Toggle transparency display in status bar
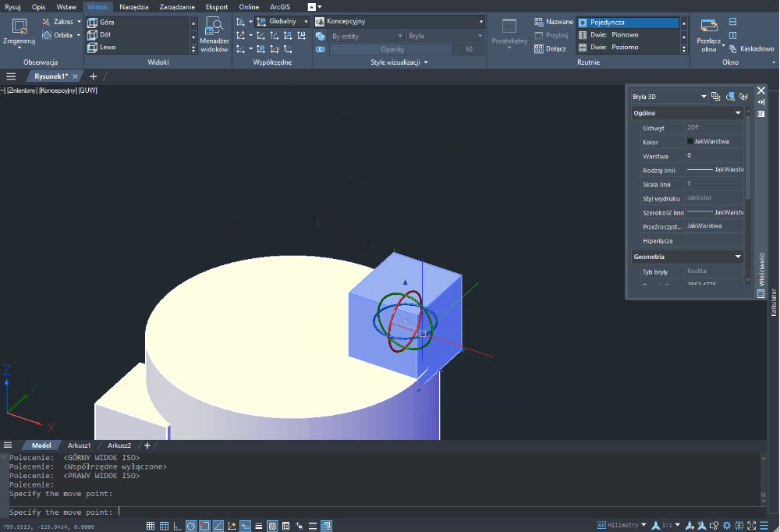 coord(272,526)
